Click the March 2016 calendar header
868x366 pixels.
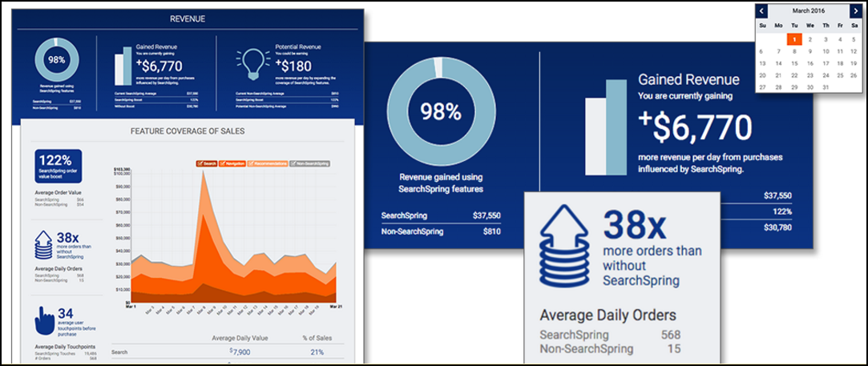(809, 11)
